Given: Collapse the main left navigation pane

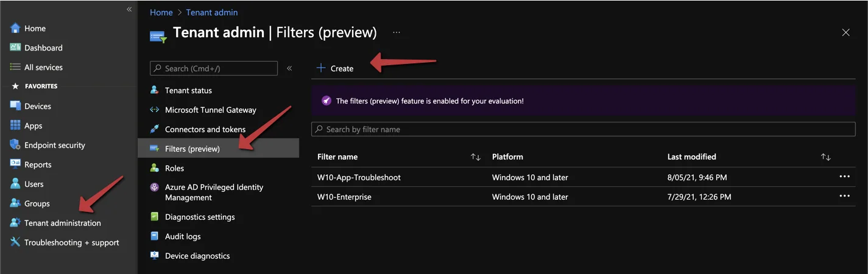Looking at the screenshot, I should 129,9.
